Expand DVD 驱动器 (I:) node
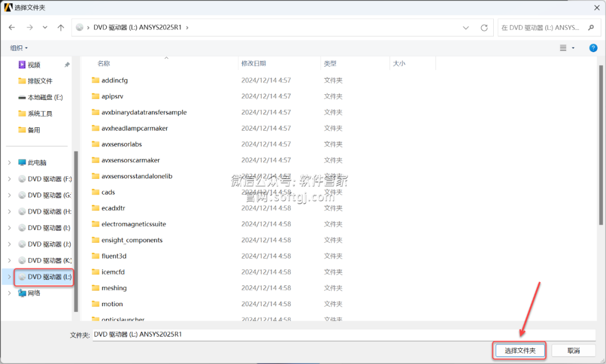606x364 pixels. 10,228
